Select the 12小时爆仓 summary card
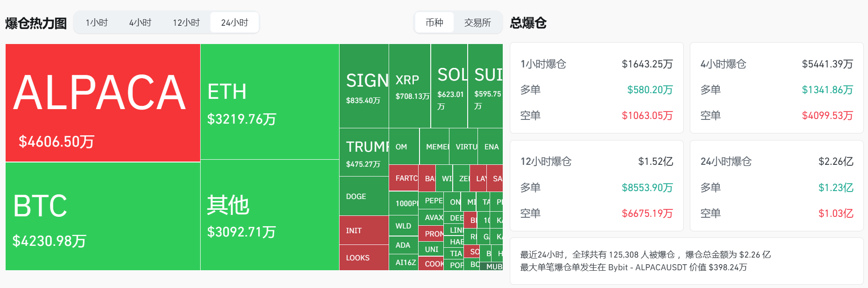The image size is (868, 288). 596,186
